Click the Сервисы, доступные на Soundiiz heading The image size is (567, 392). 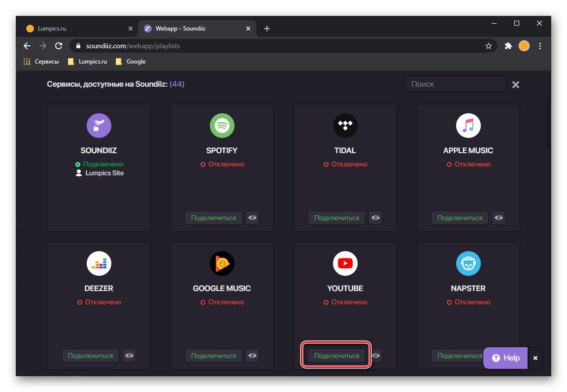(x=107, y=84)
